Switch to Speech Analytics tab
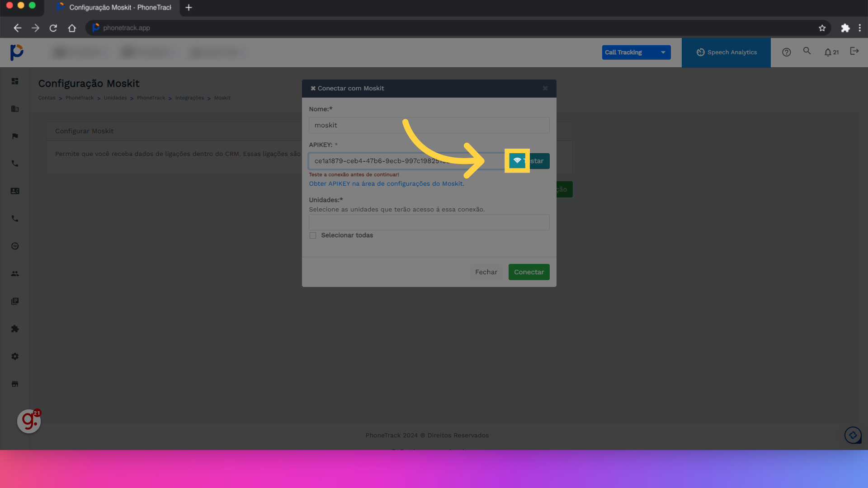 tap(726, 52)
